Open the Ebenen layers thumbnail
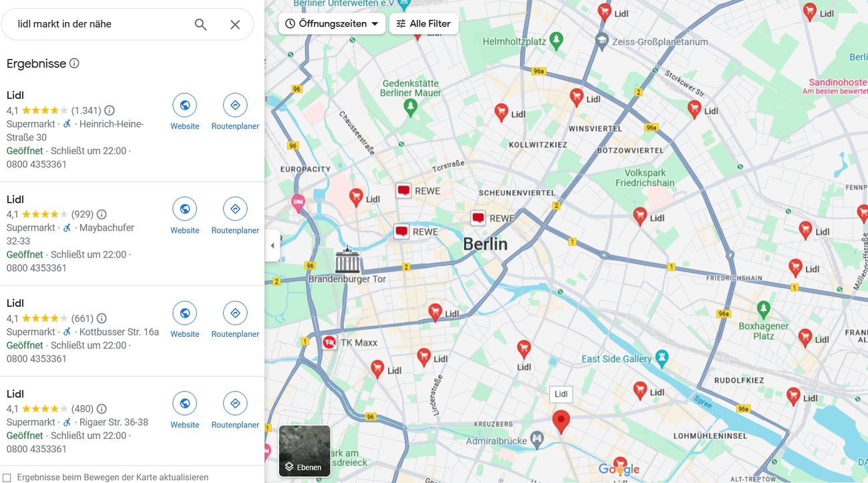This screenshot has width=868, height=483. tap(304, 451)
